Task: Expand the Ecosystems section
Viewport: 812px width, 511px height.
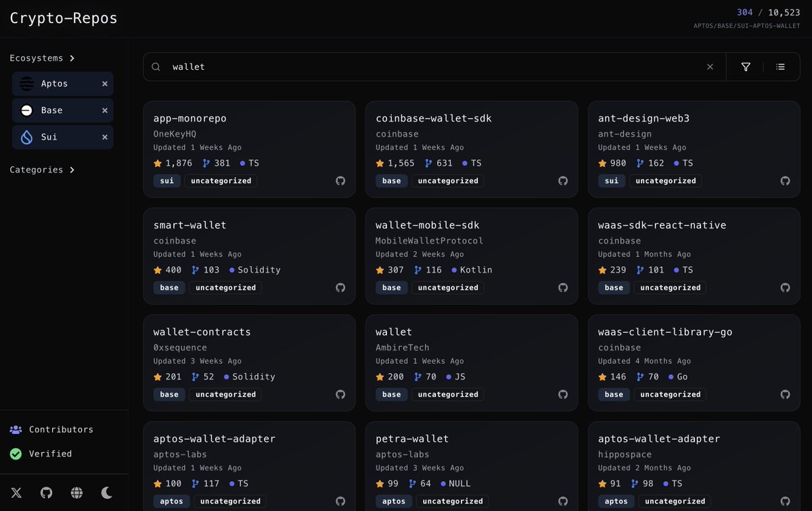Action: (x=42, y=58)
